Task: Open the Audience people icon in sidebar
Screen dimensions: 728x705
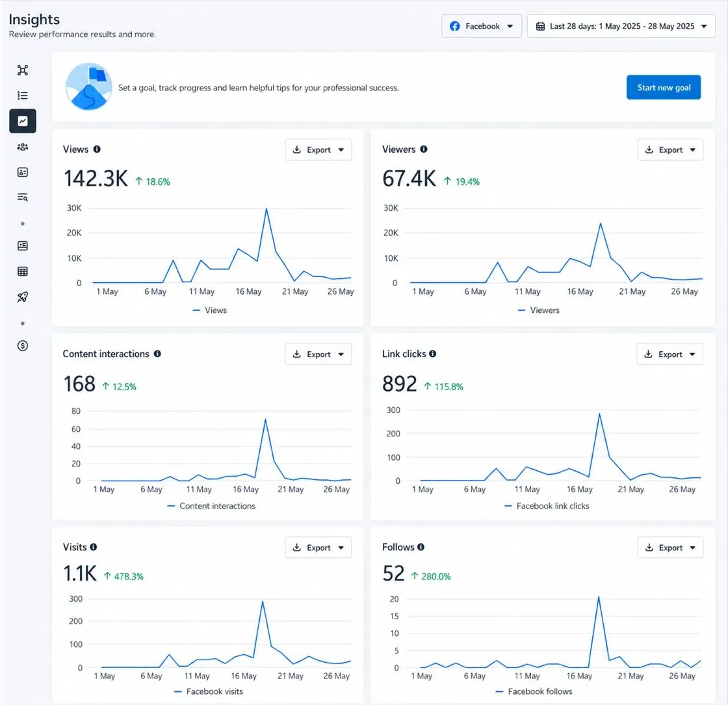Action: tap(22, 147)
